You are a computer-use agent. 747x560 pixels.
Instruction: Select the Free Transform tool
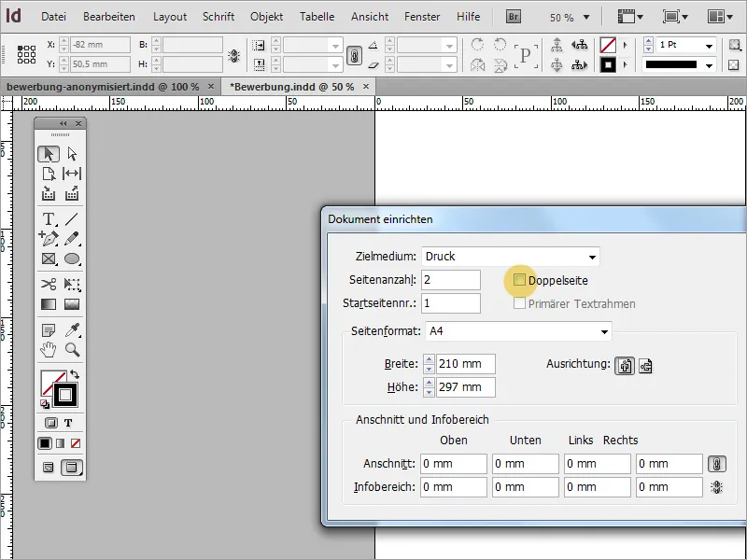pos(72,285)
